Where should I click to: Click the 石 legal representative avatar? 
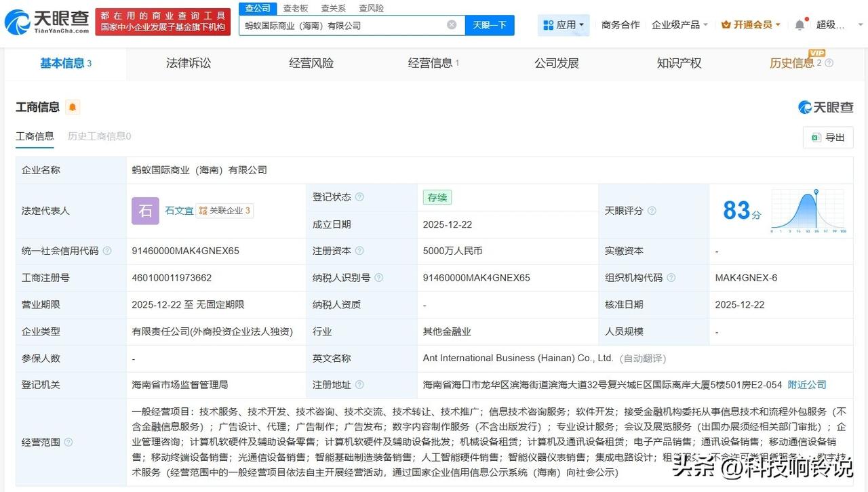145,211
